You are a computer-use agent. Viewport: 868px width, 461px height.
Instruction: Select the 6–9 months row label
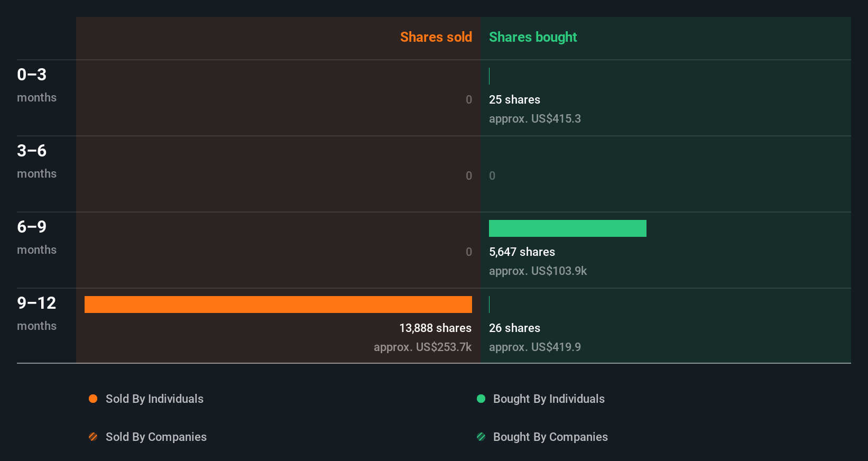(36, 237)
